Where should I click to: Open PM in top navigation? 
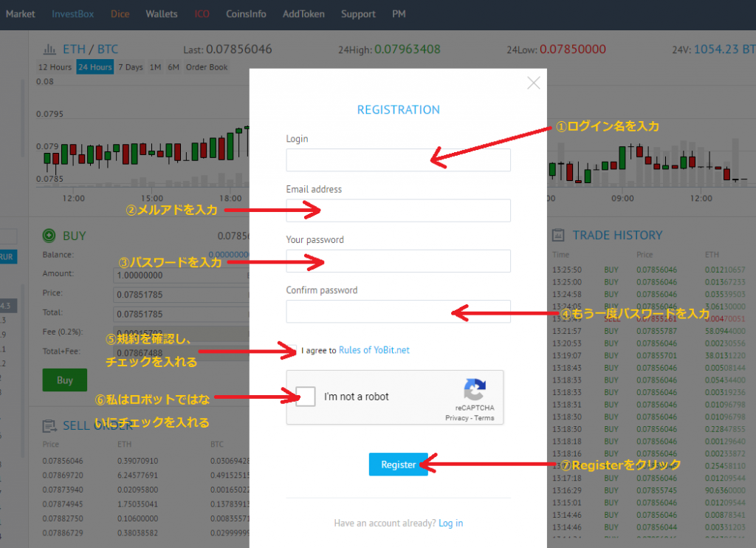[x=399, y=14]
